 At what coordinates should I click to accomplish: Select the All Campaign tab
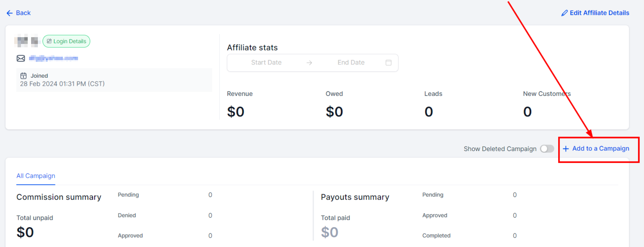tap(36, 176)
